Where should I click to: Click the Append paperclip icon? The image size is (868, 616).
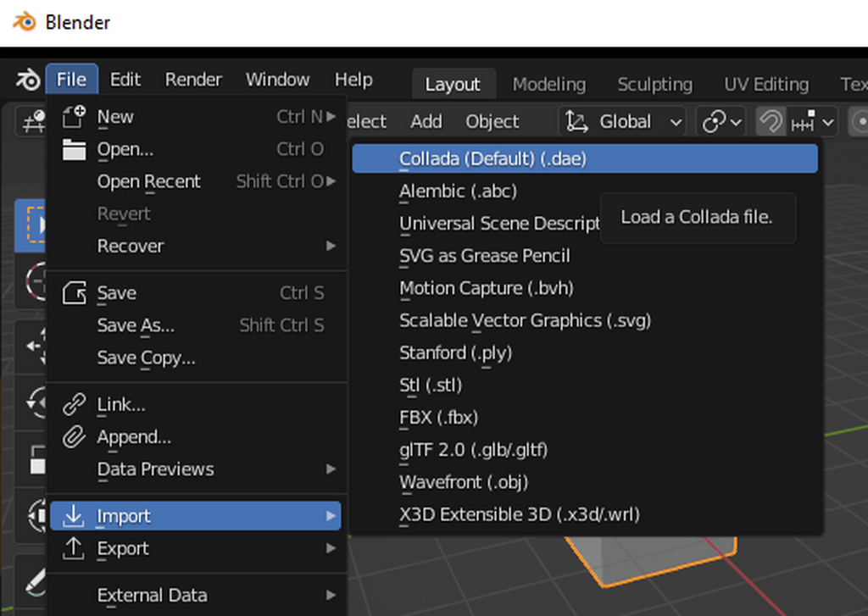pyautogui.click(x=74, y=437)
